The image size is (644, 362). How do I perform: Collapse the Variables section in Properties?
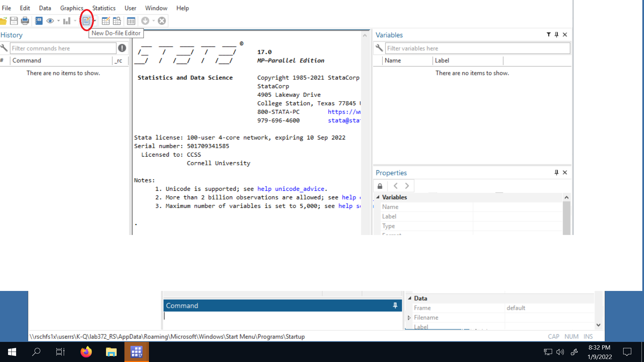(x=378, y=197)
